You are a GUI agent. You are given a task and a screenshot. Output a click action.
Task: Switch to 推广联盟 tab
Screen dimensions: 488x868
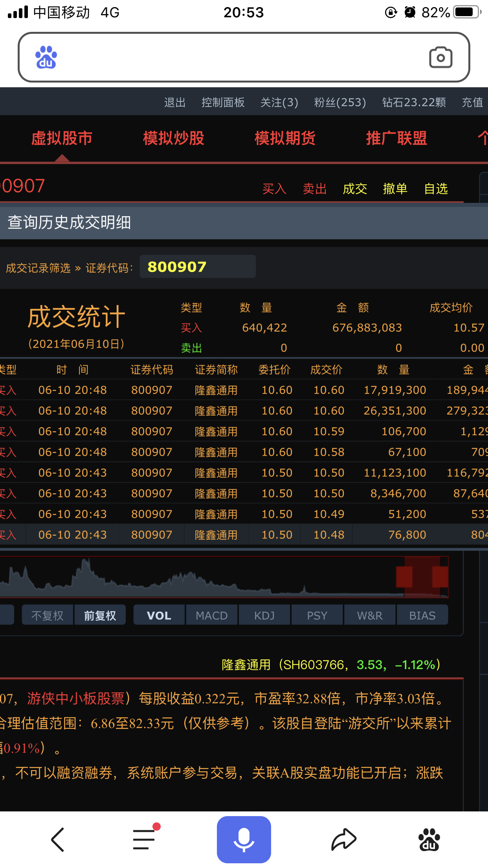(396, 138)
